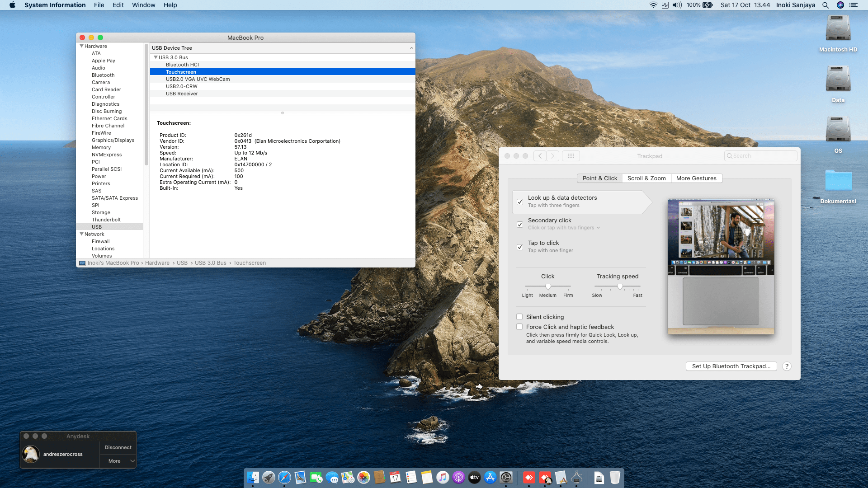868x488 pixels.
Task: Open Finder from the Dock
Action: click(253, 477)
